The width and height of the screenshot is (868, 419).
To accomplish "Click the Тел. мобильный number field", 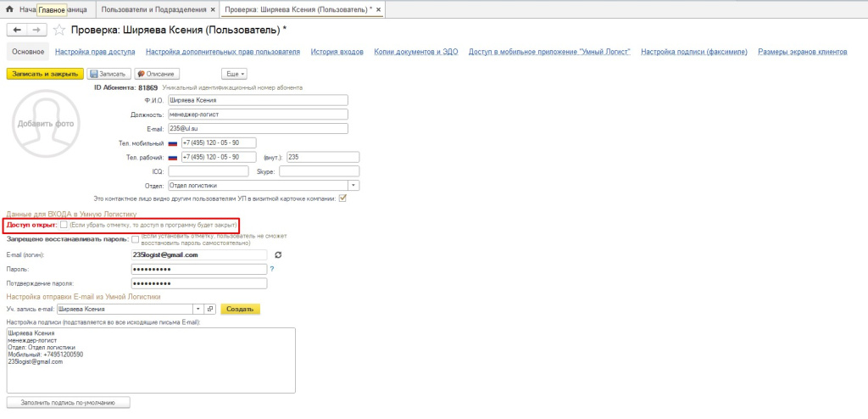I will 218,143.
